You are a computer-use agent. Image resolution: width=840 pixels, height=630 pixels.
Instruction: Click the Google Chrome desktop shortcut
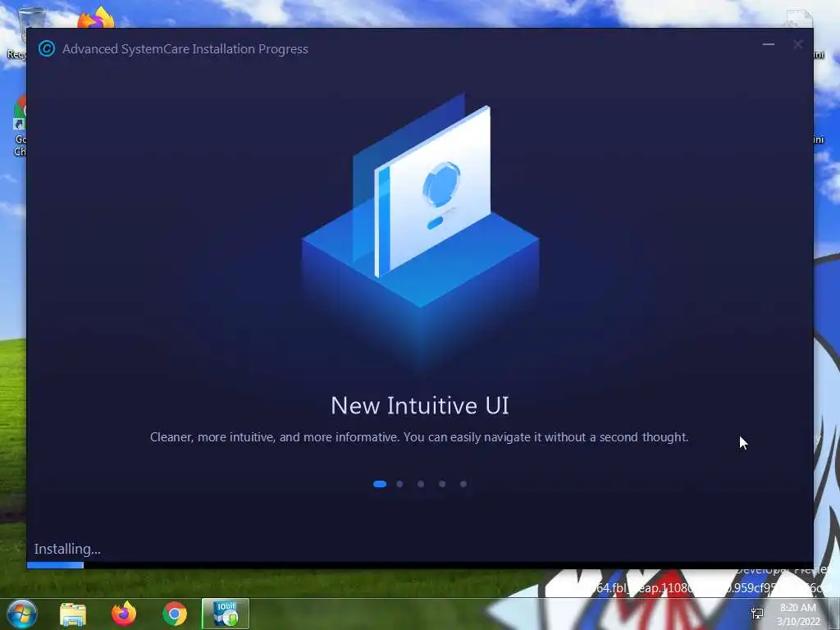click(x=20, y=126)
